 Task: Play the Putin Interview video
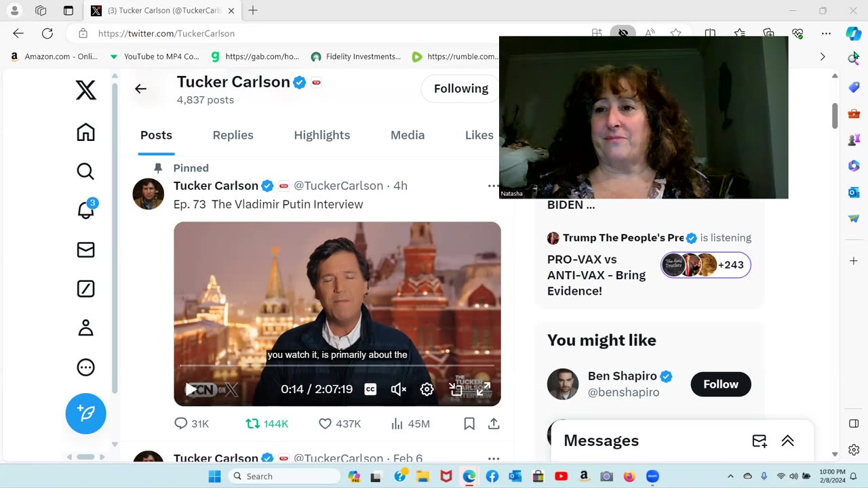pos(191,389)
